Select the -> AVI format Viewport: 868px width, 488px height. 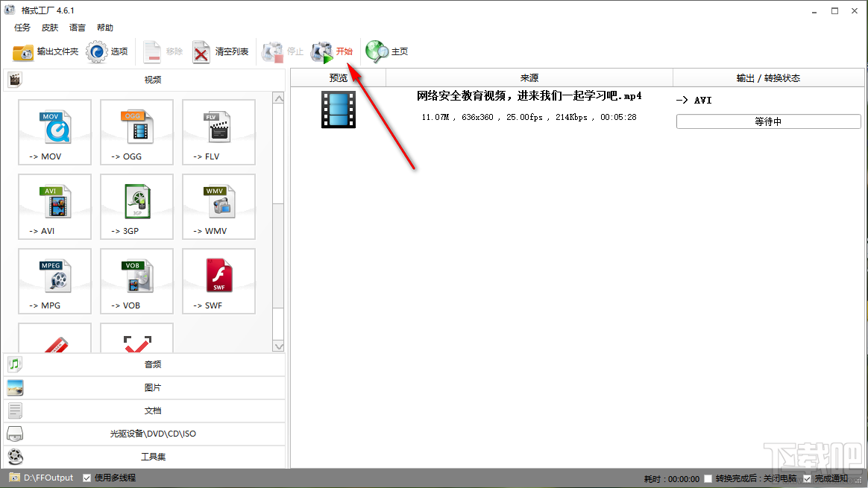(x=54, y=206)
